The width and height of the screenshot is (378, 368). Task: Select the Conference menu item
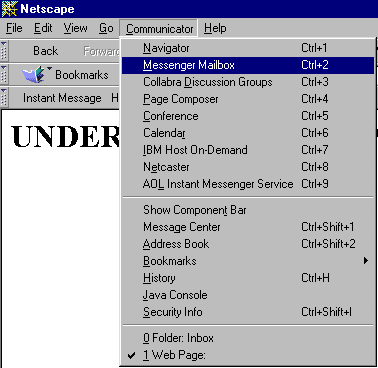(248, 116)
